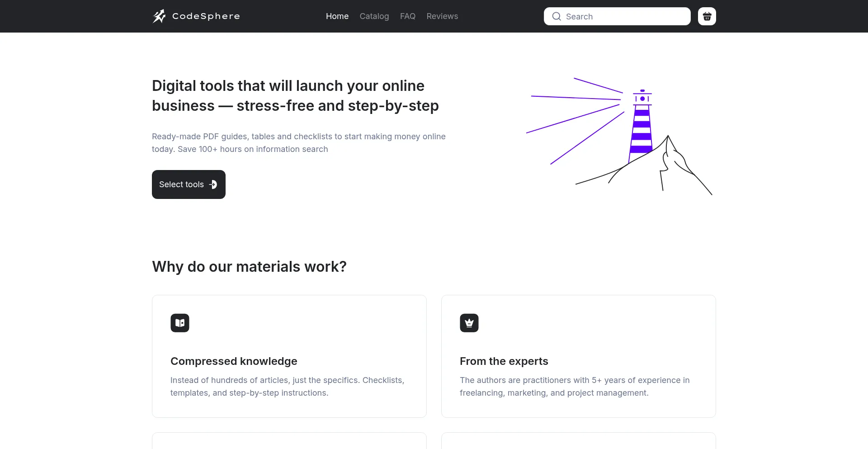This screenshot has width=868, height=449.
Task: Click 'The authors are practitioners' description
Action: click(575, 387)
